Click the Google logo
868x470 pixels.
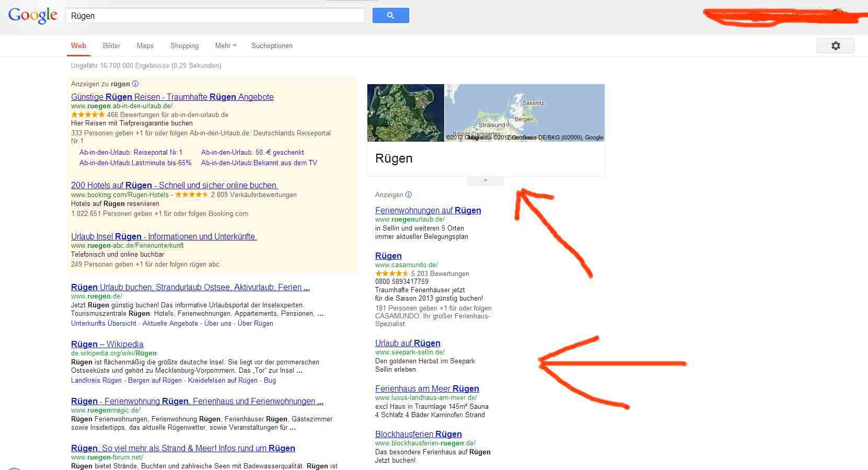[32, 15]
